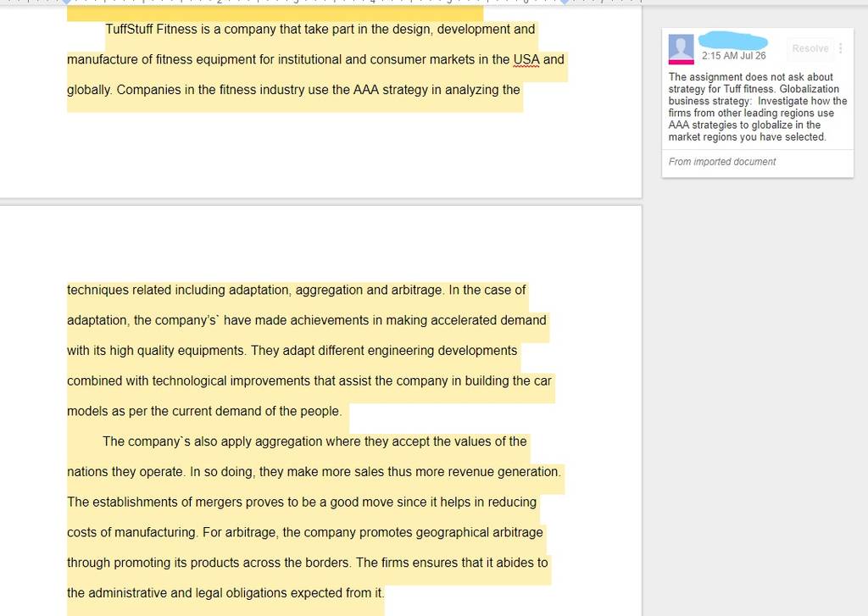Image resolution: width=868 pixels, height=616 pixels.
Task: Click the word "administrative" in the last line
Action: [127, 593]
